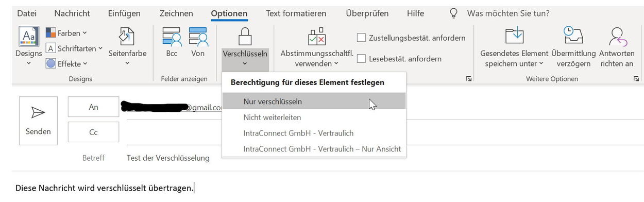The image size is (644, 202).
Task: Open the Designs themes gallery icon
Action: 29,36
